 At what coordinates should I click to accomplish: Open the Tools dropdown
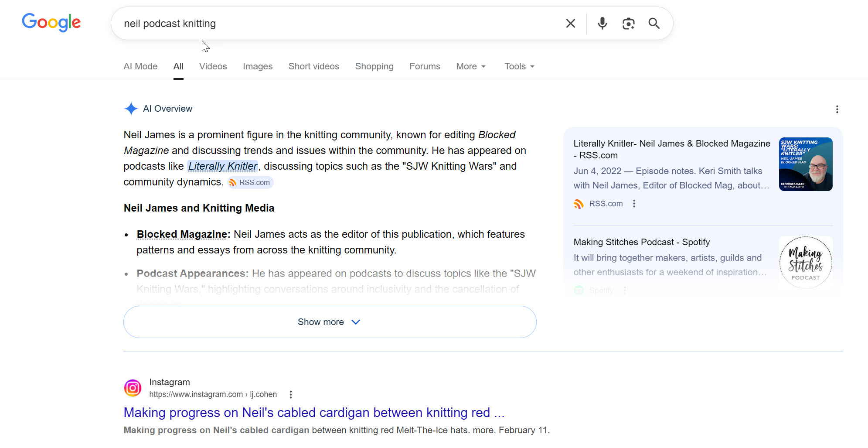519,66
